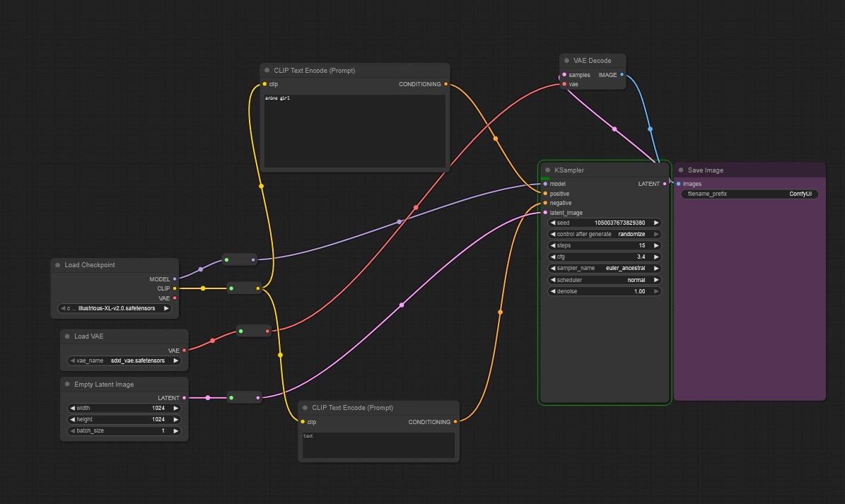This screenshot has width=845, height=504.
Task: Collapse the VAE Decode node title dot
Action: (566, 61)
